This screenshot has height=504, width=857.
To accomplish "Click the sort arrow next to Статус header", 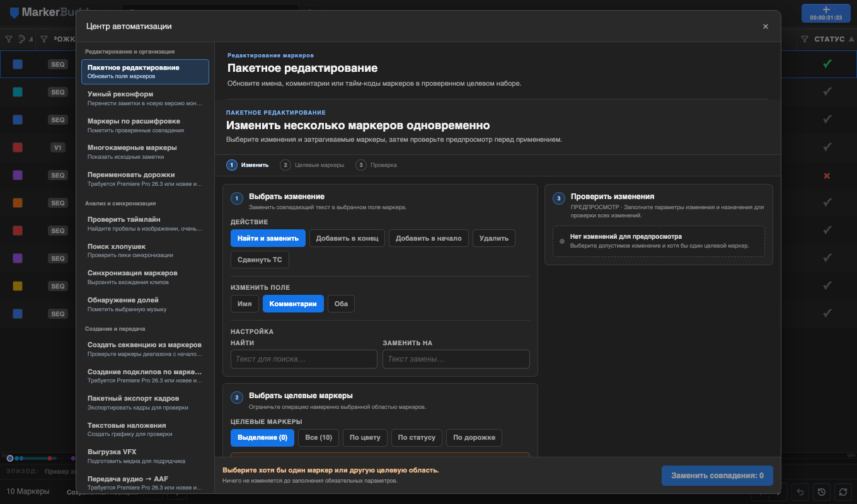I will tap(851, 39).
